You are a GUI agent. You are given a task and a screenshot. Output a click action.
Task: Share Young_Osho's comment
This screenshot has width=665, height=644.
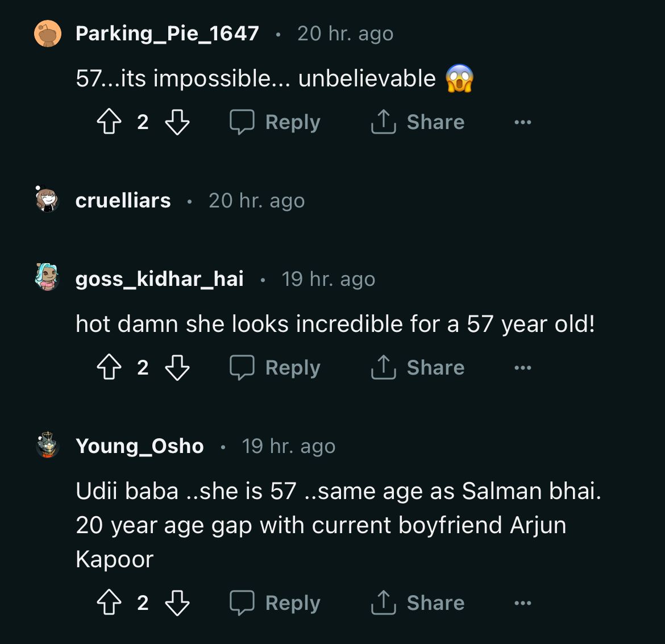tap(418, 603)
